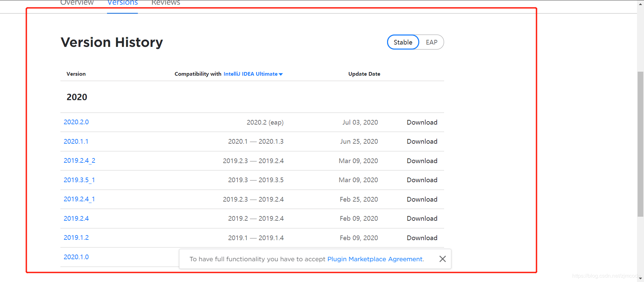This screenshot has width=644, height=282.
Task: Switch to Stable versions toggle
Action: point(403,42)
